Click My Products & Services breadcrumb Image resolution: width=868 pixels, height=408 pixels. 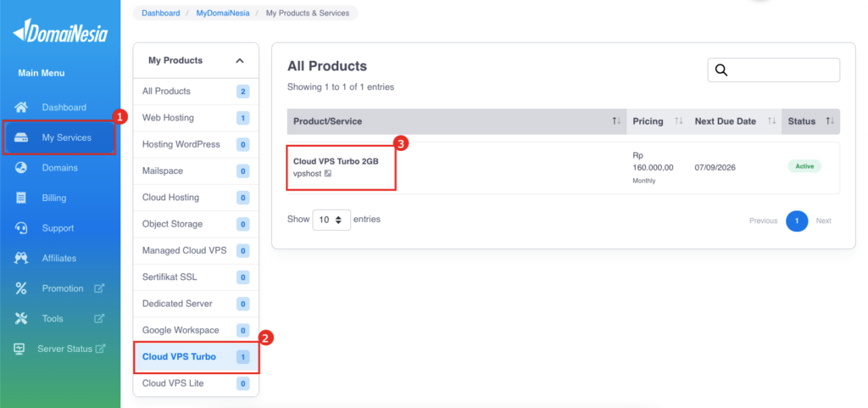(x=307, y=13)
